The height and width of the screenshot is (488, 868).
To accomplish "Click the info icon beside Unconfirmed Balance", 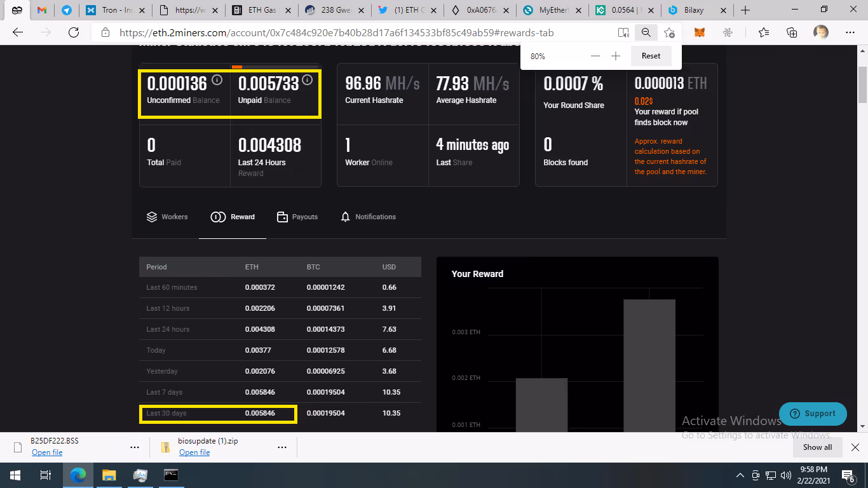I will coord(217,80).
